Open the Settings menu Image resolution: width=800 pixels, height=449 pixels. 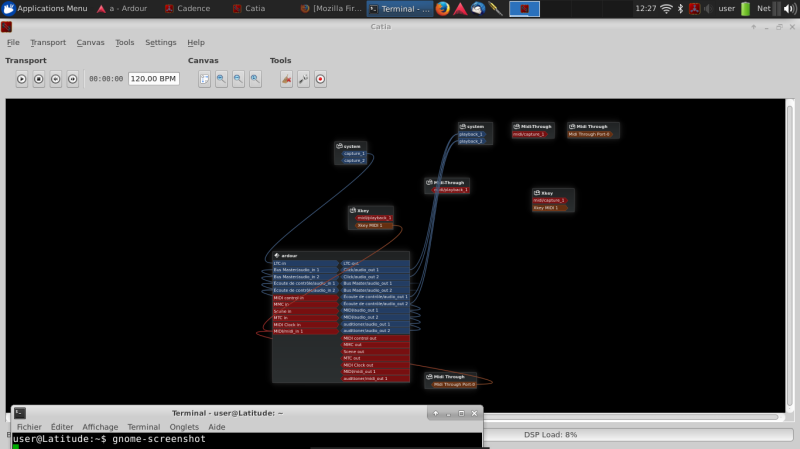tap(161, 42)
